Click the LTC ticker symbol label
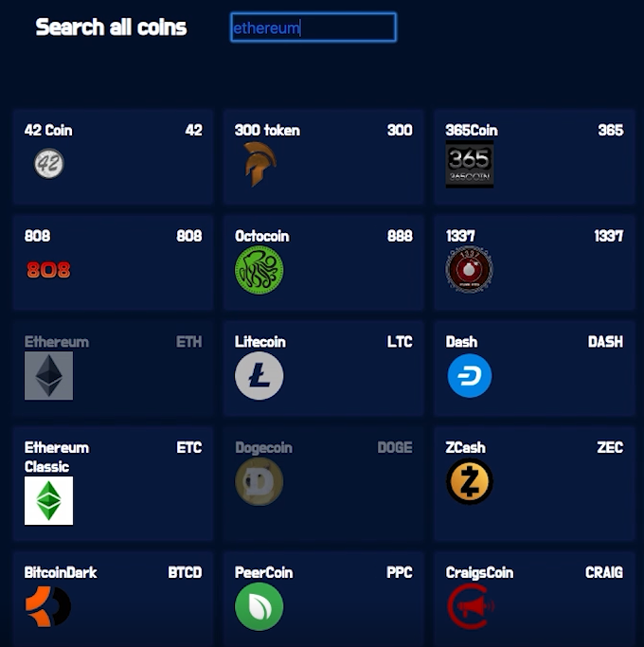The image size is (644, 647). (x=400, y=342)
